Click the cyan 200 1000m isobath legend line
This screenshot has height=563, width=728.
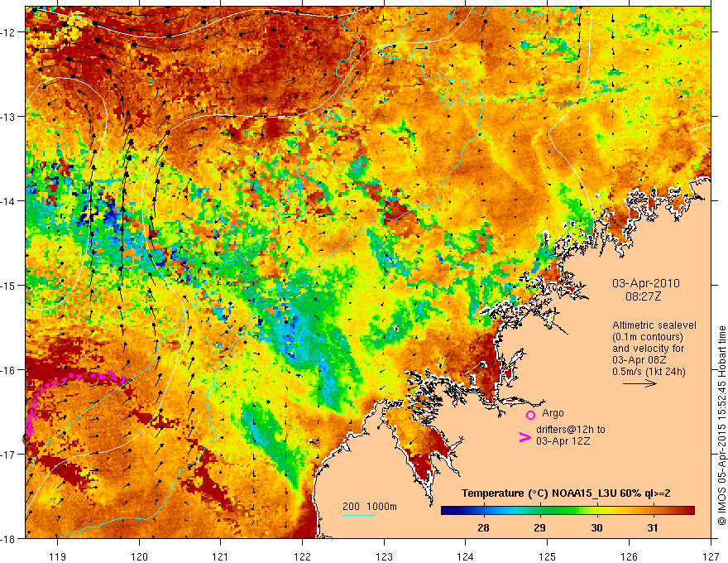358,515
